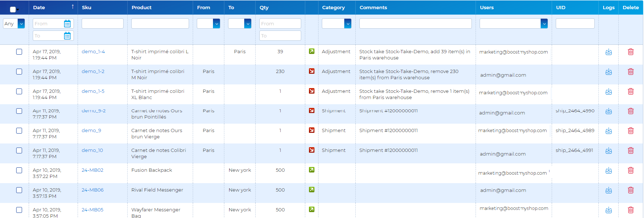
Task: Delete the demo_10 stock movement
Action: tap(631, 150)
